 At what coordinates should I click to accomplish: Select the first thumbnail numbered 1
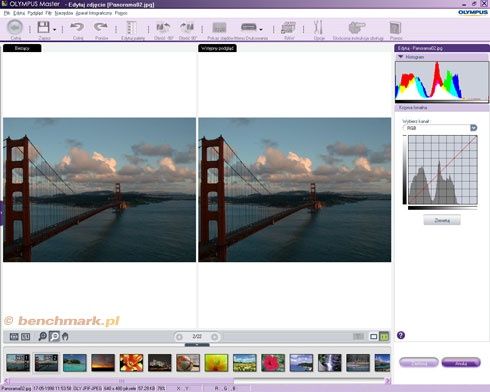[x=18, y=363]
